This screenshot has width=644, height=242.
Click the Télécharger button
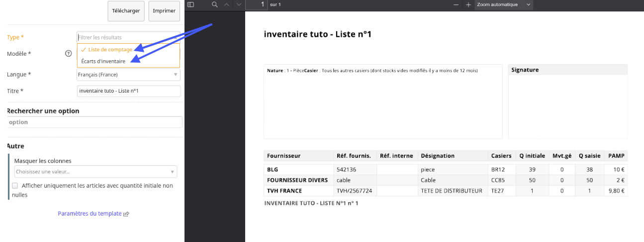click(126, 11)
